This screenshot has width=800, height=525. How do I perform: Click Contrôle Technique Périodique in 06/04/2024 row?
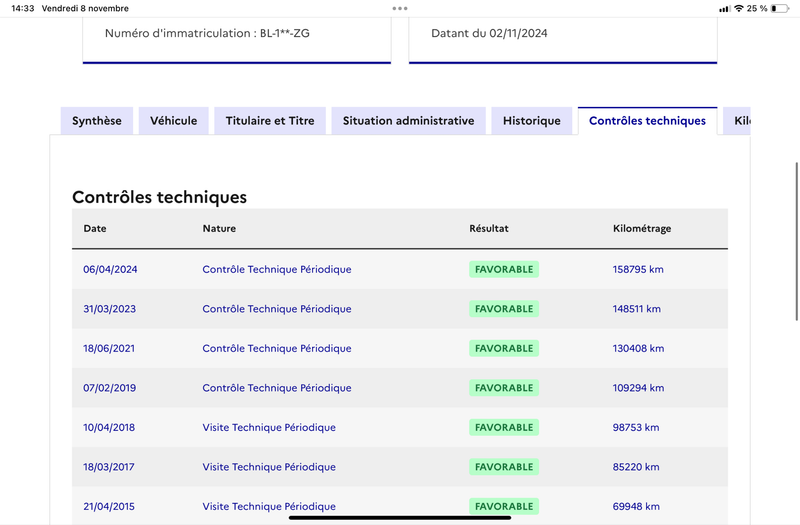[277, 269]
